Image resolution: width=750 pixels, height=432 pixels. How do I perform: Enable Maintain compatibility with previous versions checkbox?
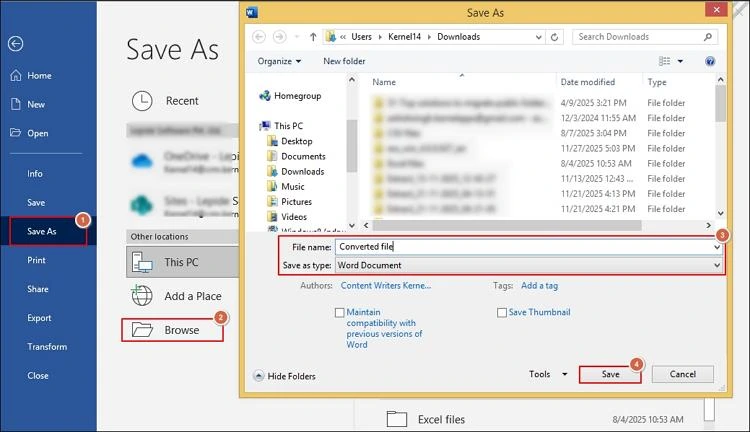(x=340, y=313)
